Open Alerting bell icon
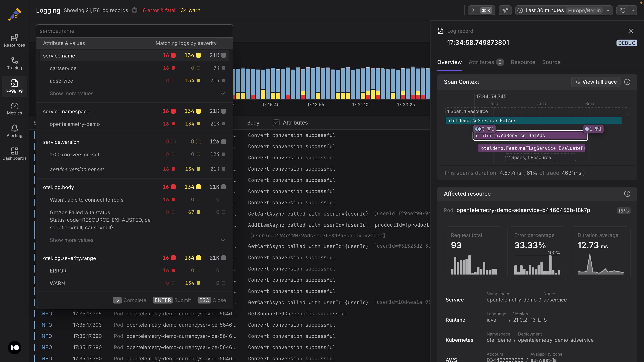 (14, 131)
